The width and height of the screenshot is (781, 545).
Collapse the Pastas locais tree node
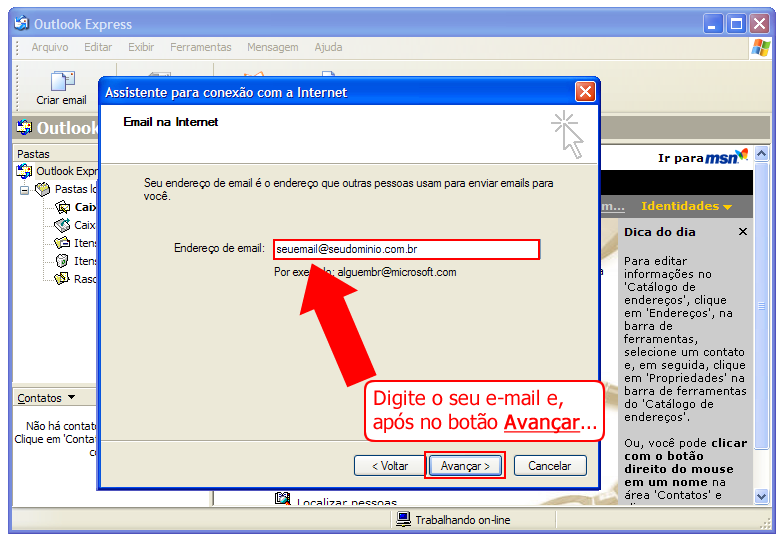point(24,190)
